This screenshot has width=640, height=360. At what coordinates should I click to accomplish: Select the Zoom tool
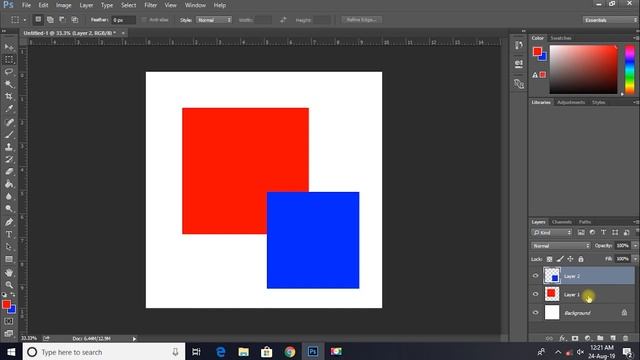[9, 285]
